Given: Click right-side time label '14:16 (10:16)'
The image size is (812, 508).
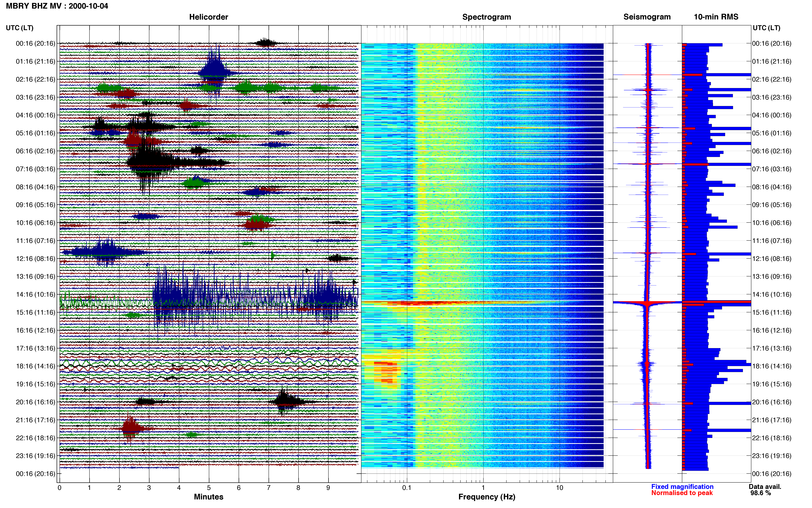Looking at the screenshot, I should click(x=772, y=294).
